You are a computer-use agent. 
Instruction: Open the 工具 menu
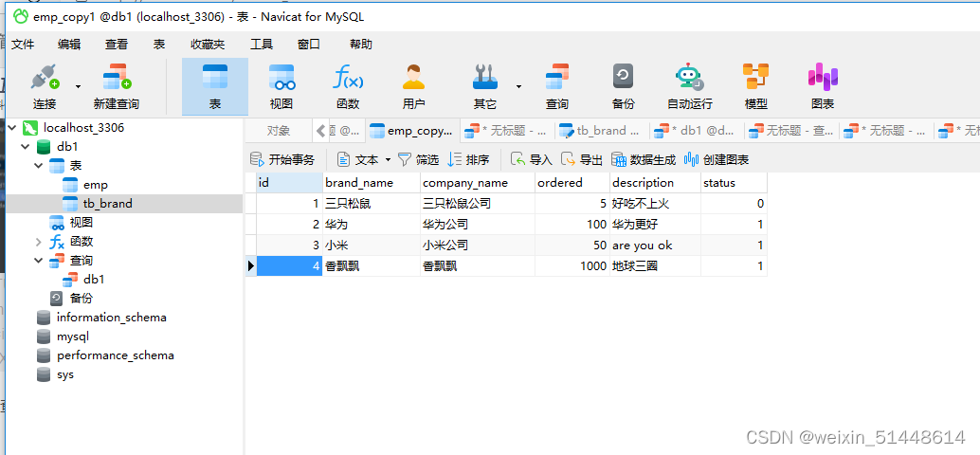(x=262, y=45)
